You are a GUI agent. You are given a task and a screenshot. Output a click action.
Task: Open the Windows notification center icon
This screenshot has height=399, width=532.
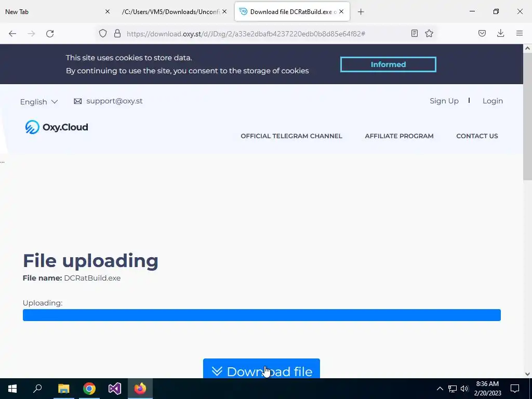(x=515, y=389)
